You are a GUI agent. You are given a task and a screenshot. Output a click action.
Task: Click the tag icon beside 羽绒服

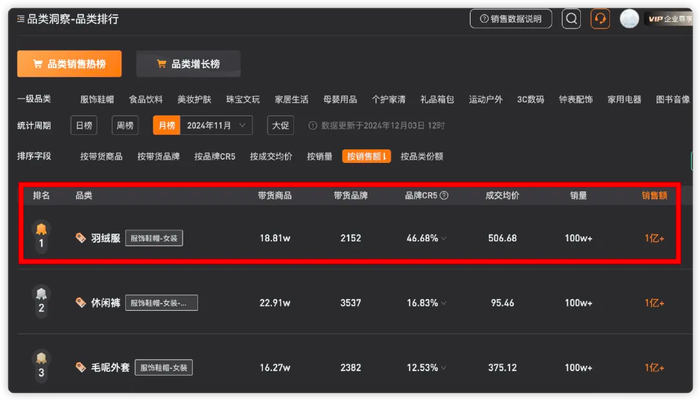click(x=81, y=238)
